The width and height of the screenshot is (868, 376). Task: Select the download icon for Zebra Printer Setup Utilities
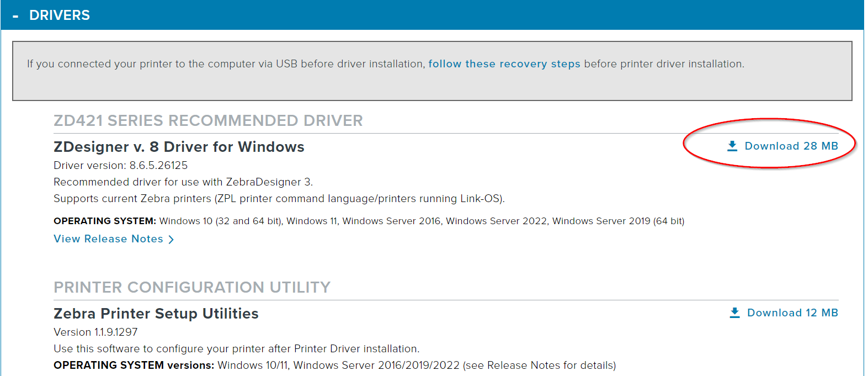[x=734, y=312]
